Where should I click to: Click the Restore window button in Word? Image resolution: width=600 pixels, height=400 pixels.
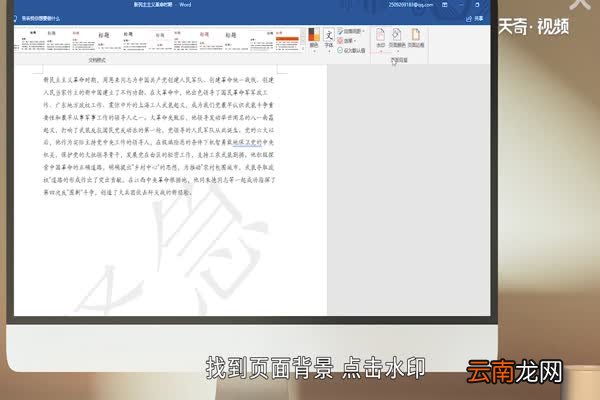[x=477, y=5]
